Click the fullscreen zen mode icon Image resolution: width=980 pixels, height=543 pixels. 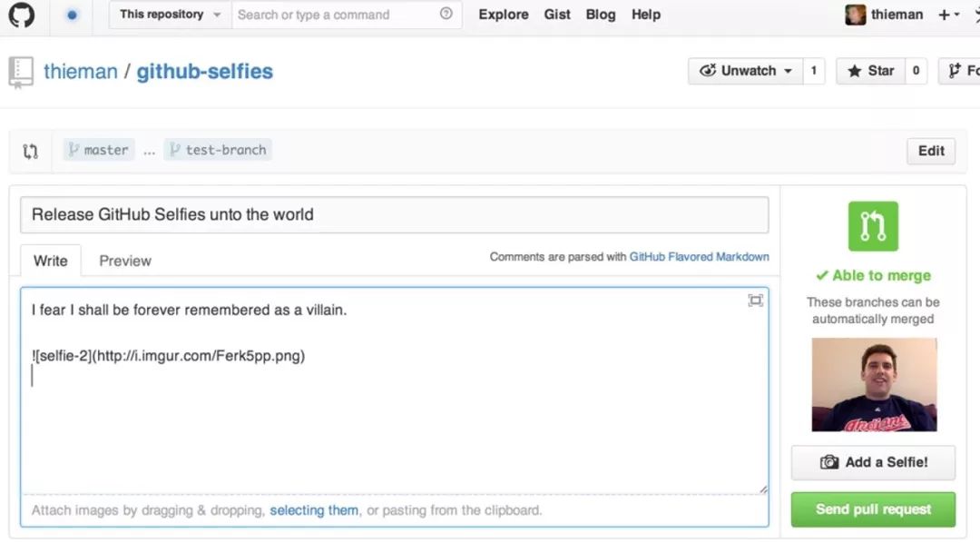[755, 301]
